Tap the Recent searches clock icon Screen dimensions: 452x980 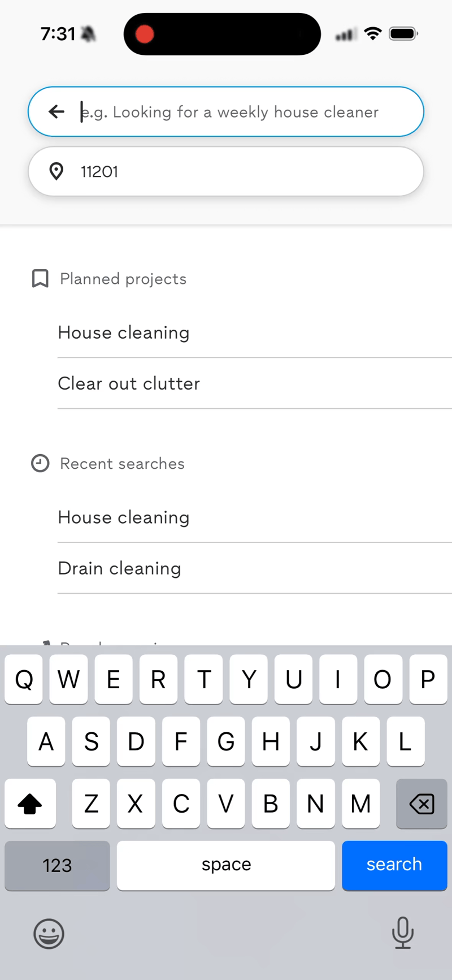coord(40,464)
